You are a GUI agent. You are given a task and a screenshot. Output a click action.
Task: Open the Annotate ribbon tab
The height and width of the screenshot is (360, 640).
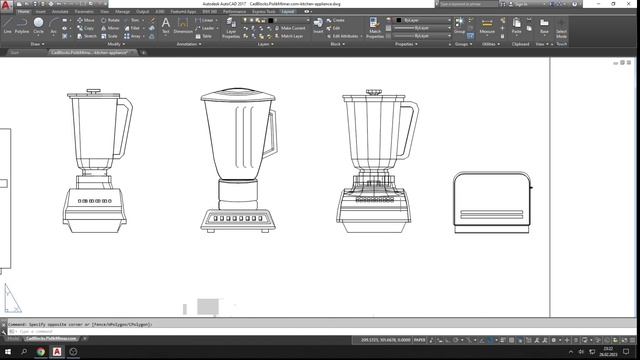60,11
